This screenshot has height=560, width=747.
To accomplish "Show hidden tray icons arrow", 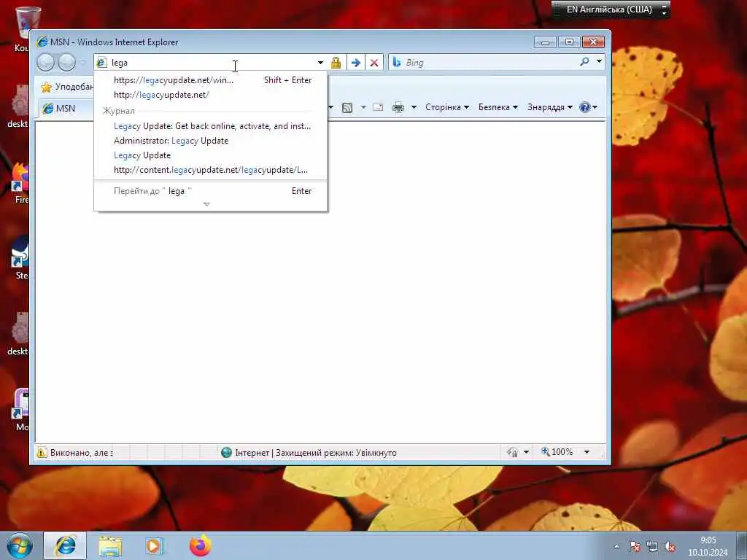I will pos(616,547).
